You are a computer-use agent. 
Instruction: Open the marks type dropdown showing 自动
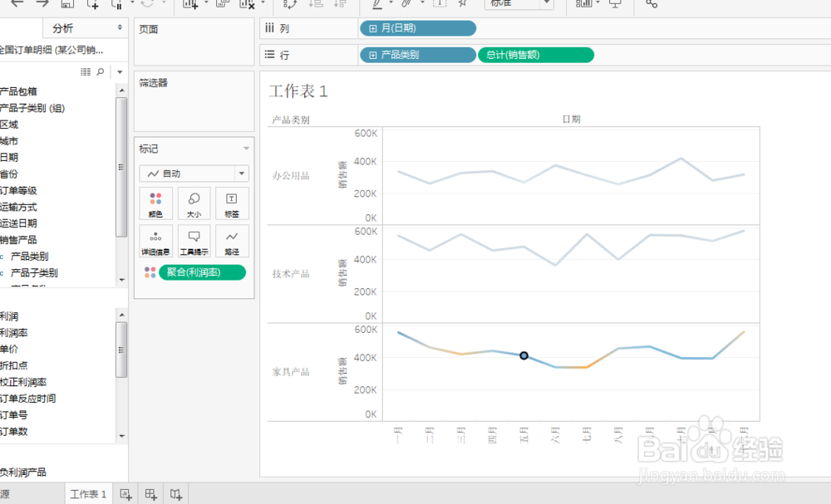click(194, 174)
